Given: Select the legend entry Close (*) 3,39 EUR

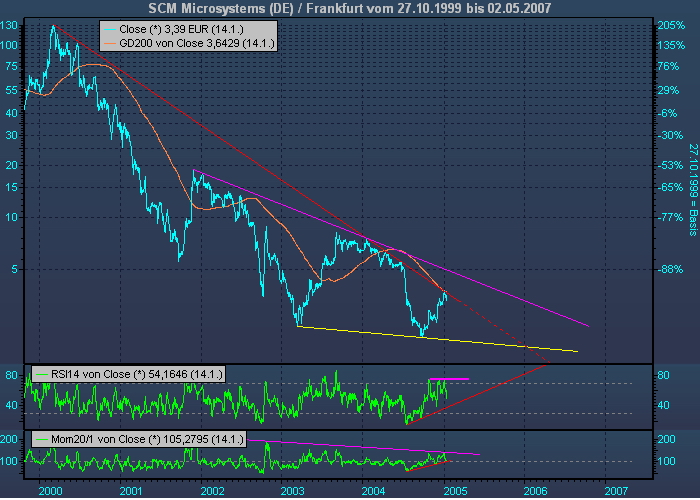Looking at the screenshot, I should [x=181, y=29].
